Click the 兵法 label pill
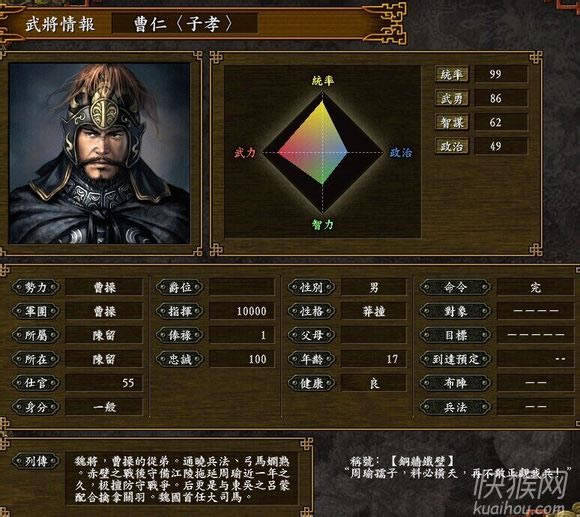The width and height of the screenshot is (580, 517). click(455, 407)
